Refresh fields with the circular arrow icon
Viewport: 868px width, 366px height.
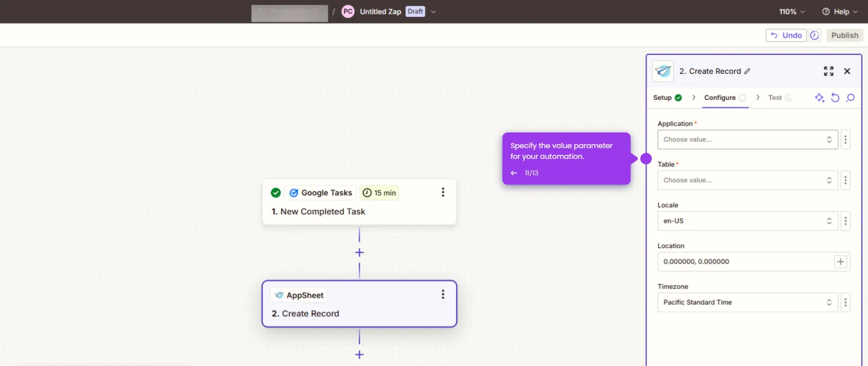[835, 97]
